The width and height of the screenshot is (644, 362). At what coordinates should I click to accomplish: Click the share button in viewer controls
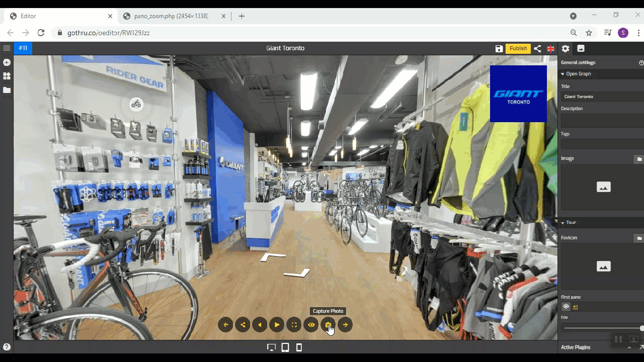tap(243, 325)
